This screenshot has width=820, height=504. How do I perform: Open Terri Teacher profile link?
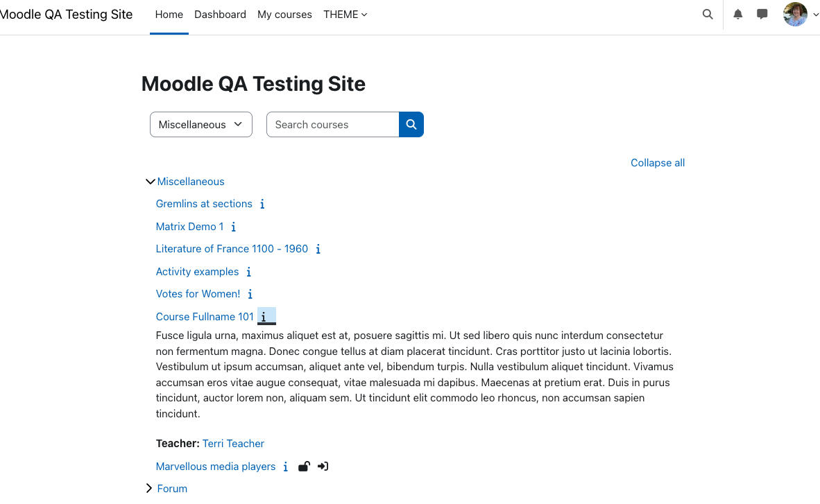[233, 444]
